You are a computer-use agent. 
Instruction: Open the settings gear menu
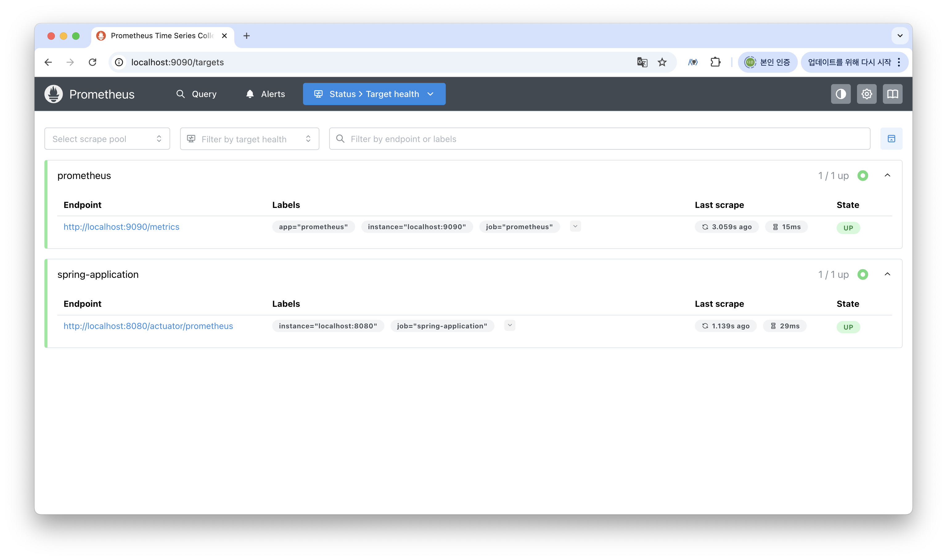pos(866,94)
